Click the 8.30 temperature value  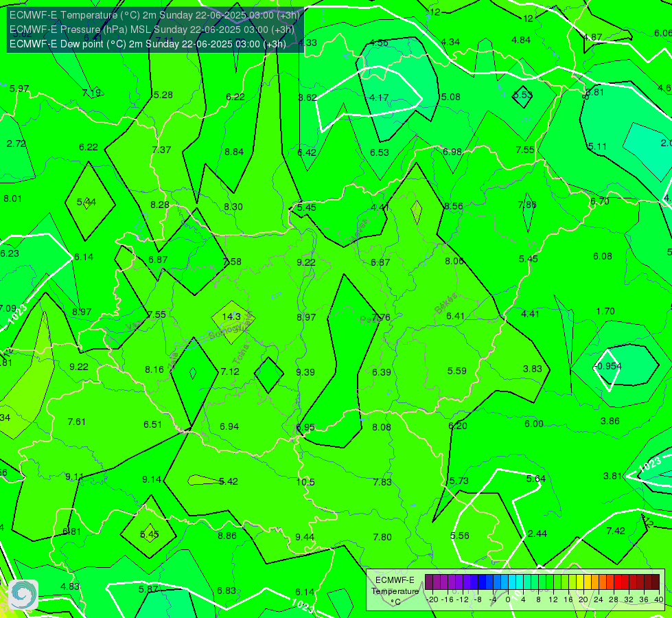233,207
